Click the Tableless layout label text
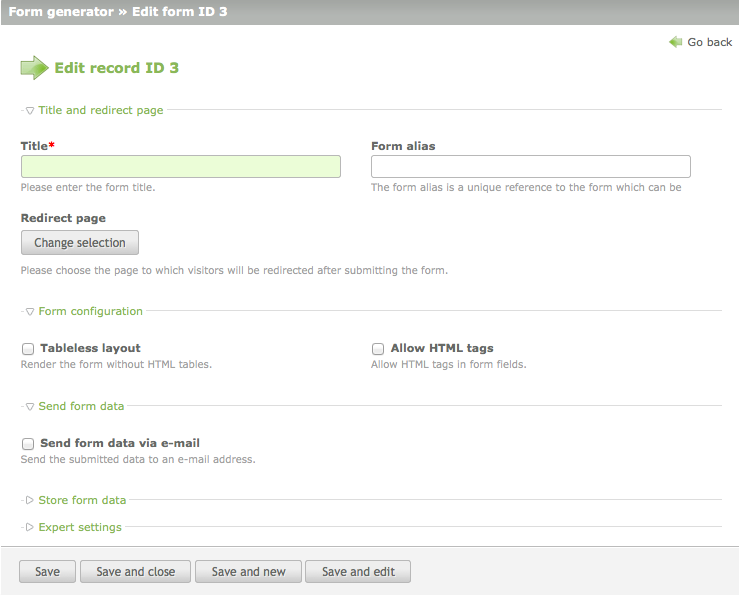This screenshot has height=595, width=739. [x=90, y=348]
